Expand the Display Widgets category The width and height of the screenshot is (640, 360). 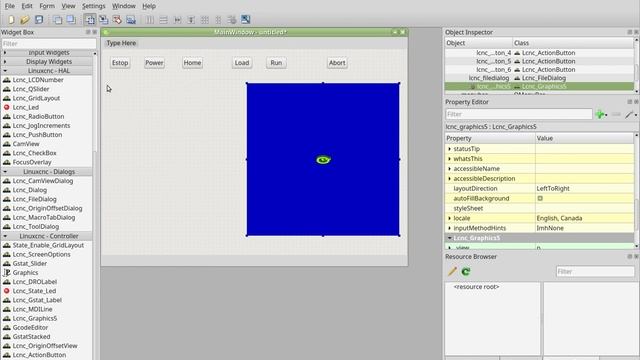point(5,62)
